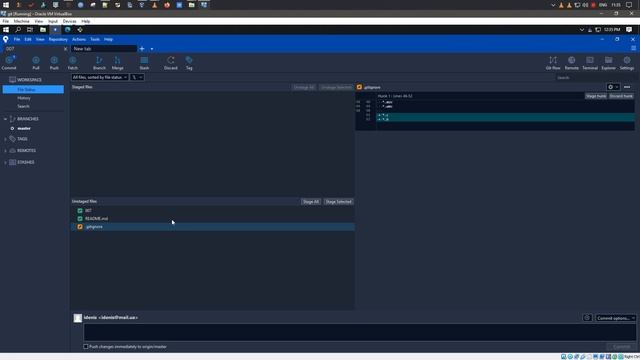
Task: Open the Commit options dropdown
Action: click(616, 318)
